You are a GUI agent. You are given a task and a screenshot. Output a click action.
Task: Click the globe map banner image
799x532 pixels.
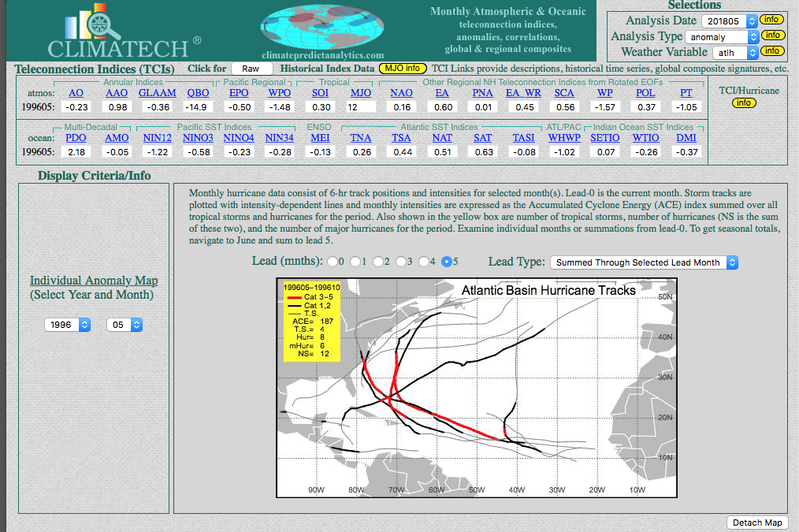[x=322, y=27]
